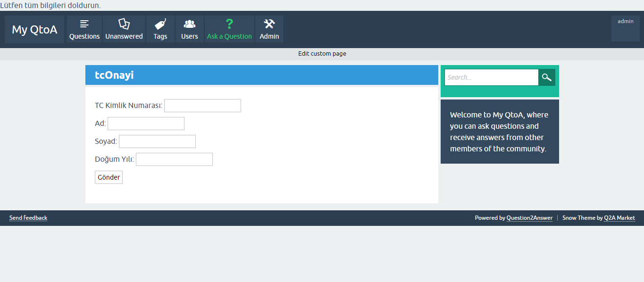This screenshot has height=282, width=644.
Task: Open the Admin tools icon
Action: click(x=269, y=24)
